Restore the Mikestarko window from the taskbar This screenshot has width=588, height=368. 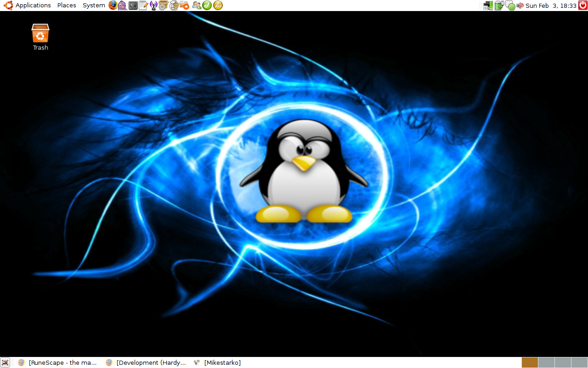[217, 362]
